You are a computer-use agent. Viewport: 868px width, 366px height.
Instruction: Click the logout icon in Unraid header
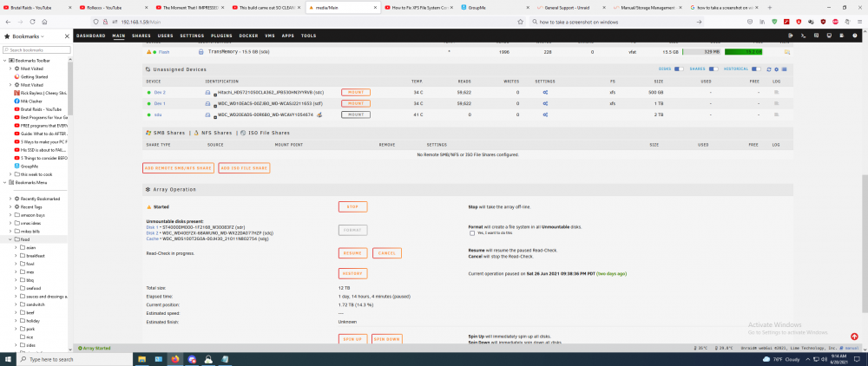(791, 36)
